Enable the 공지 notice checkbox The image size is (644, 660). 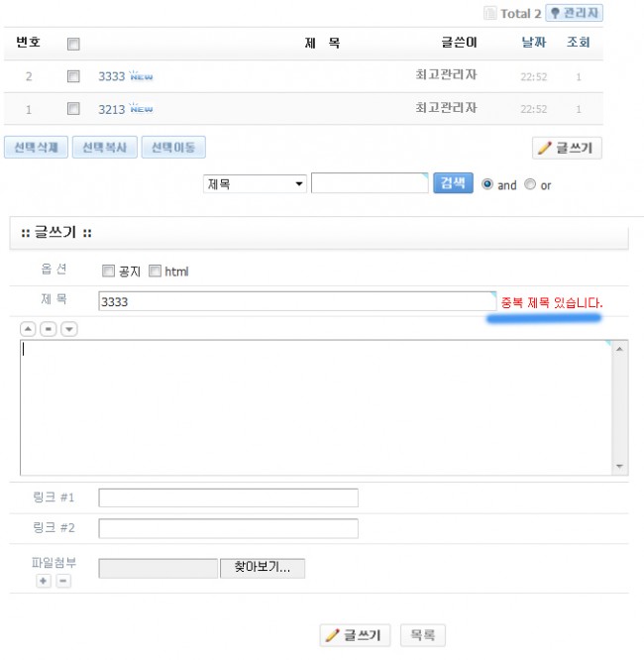point(108,272)
